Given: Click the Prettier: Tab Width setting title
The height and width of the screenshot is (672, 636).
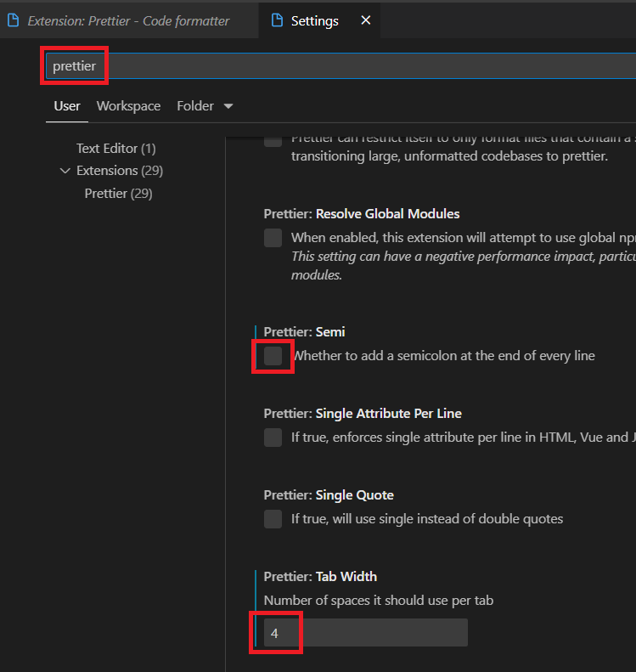Looking at the screenshot, I should 320,577.
